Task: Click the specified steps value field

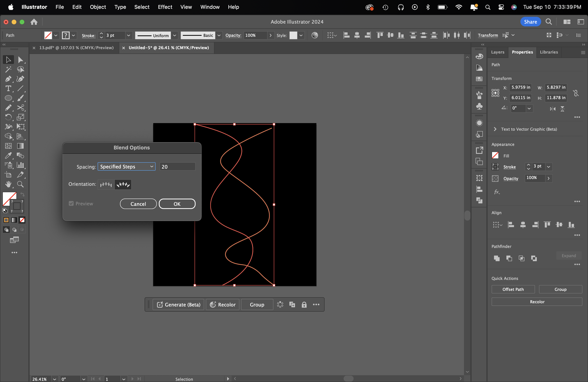Action: [x=177, y=167]
